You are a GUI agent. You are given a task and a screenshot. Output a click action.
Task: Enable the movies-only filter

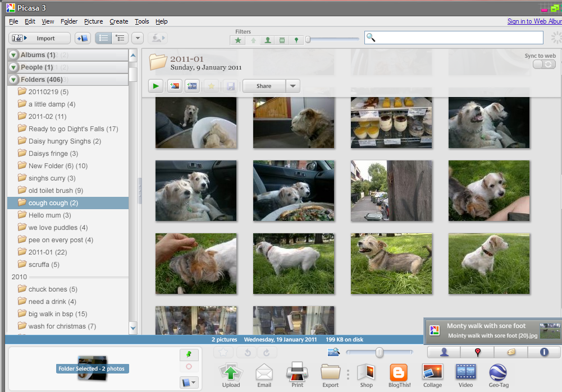pyautogui.click(x=281, y=40)
